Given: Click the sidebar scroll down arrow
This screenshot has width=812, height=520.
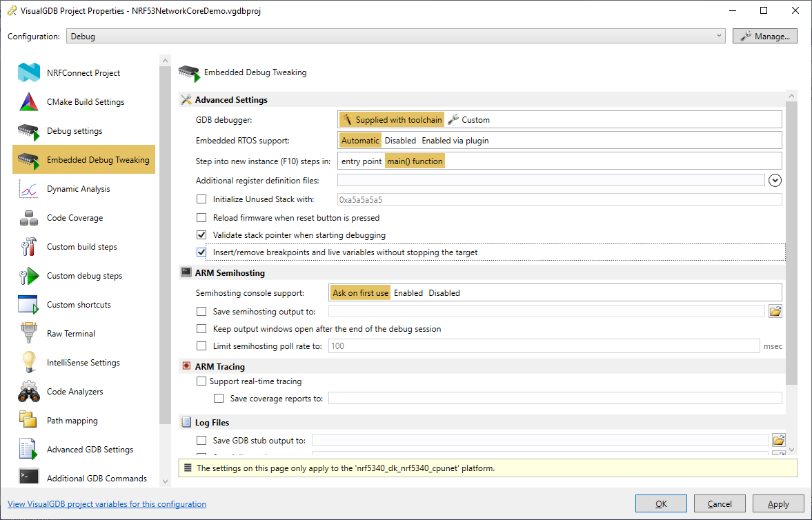Looking at the screenshot, I should coord(165,481).
